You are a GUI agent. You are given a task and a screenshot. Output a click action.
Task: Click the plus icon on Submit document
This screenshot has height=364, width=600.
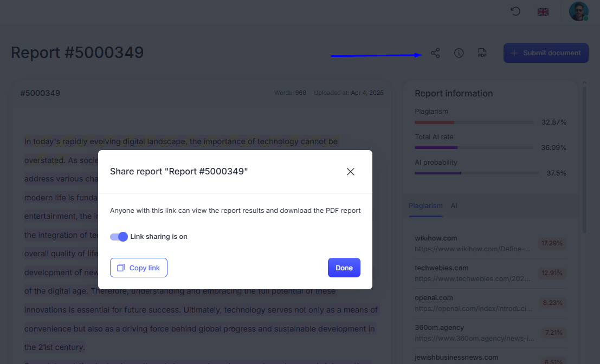(514, 53)
